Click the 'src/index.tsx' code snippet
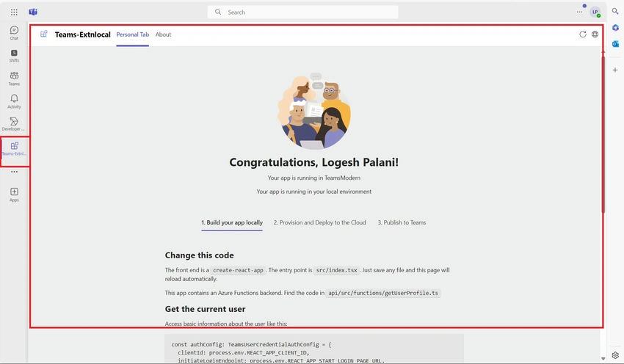Image resolution: width=624 pixels, height=364 pixels. (x=337, y=270)
